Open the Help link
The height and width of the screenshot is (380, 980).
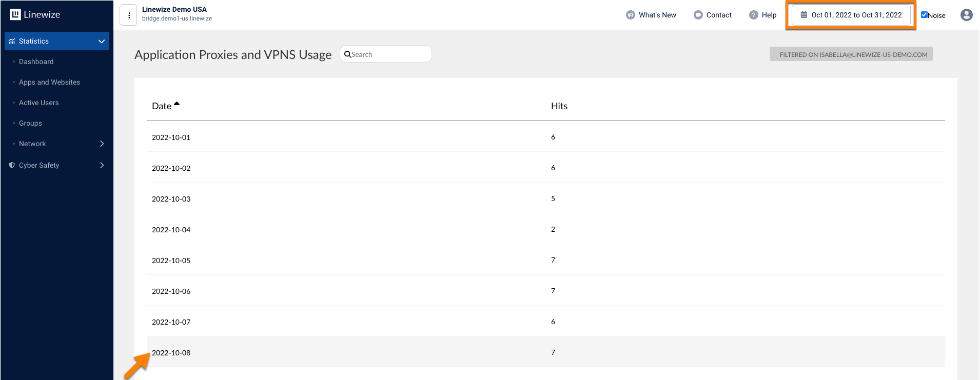click(x=769, y=15)
